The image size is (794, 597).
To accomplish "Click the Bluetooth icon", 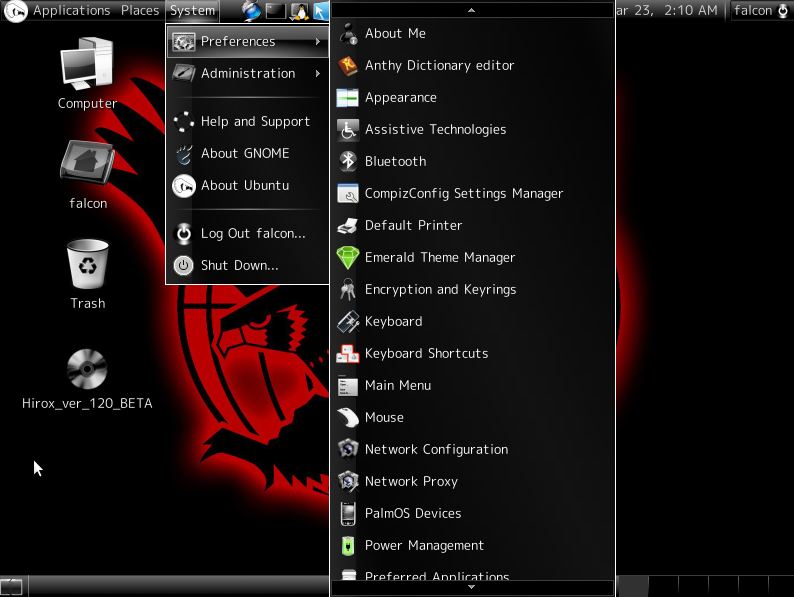I will click(348, 162).
